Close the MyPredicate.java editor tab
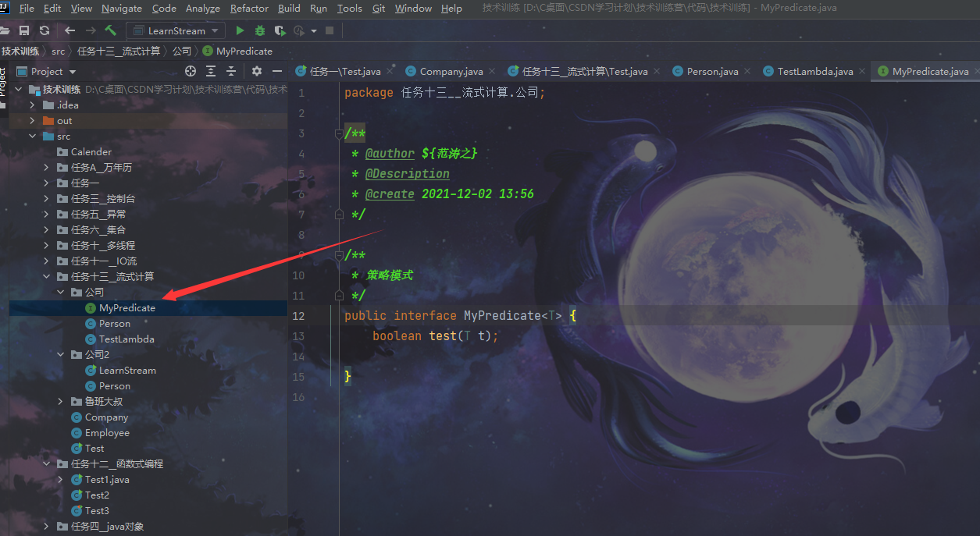The width and height of the screenshot is (980, 536). [x=977, y=72]
